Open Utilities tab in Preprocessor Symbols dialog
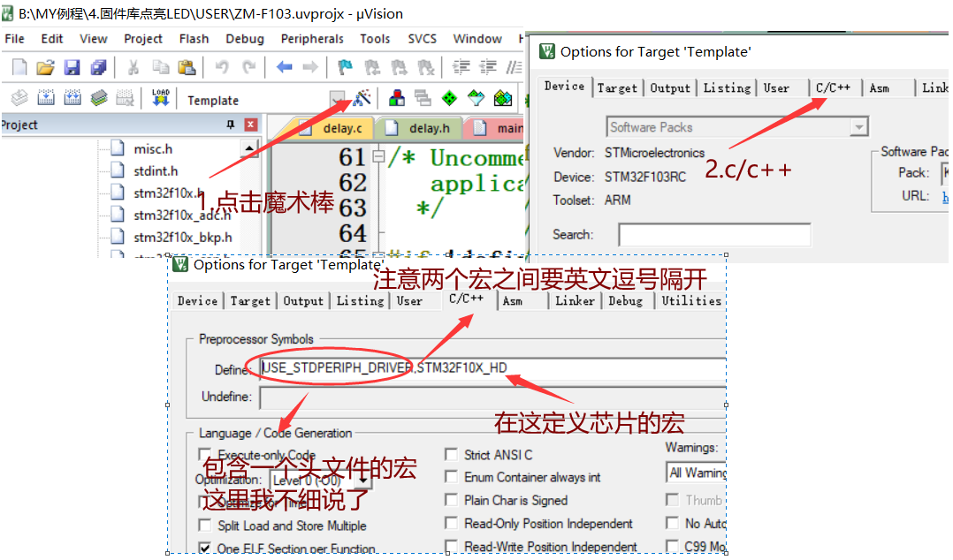The image size is (953, 560). click(691, 300)
